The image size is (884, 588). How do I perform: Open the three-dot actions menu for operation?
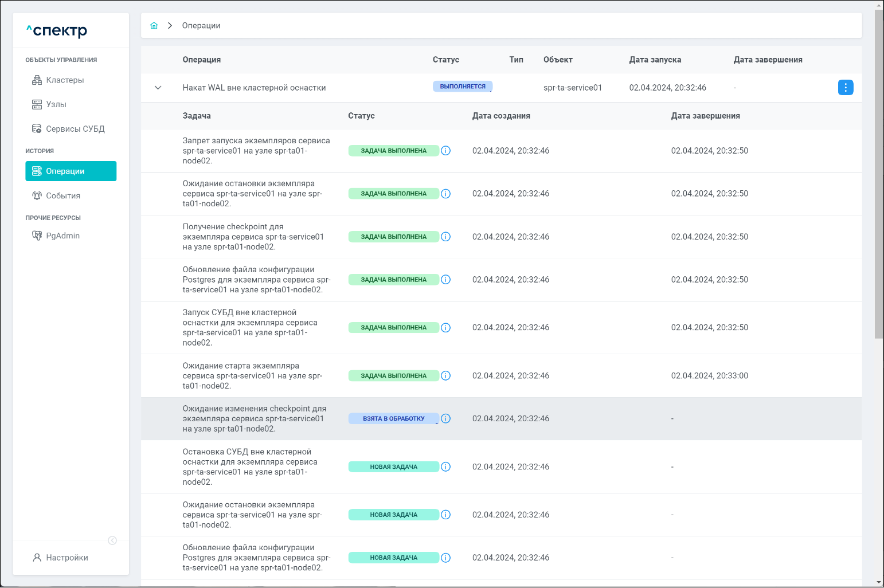(845, 88)
